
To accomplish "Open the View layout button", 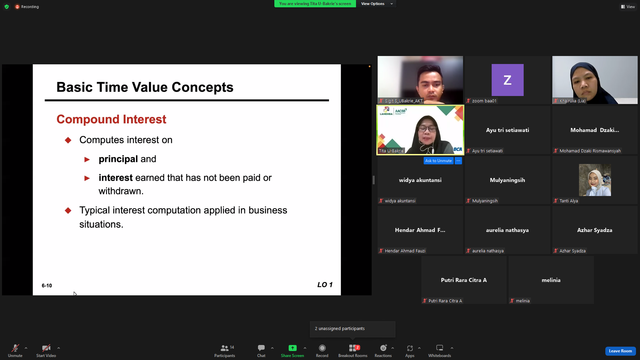I will [628, 7].
